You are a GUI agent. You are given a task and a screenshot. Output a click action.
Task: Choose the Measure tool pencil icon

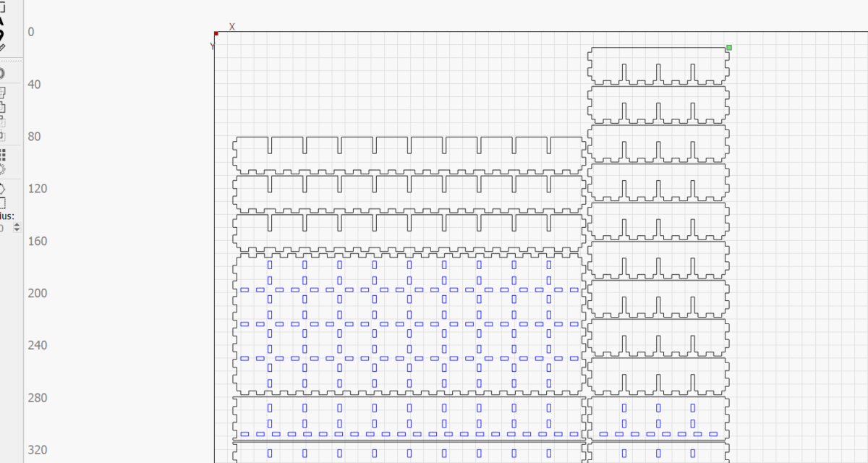tap(1, 47)
